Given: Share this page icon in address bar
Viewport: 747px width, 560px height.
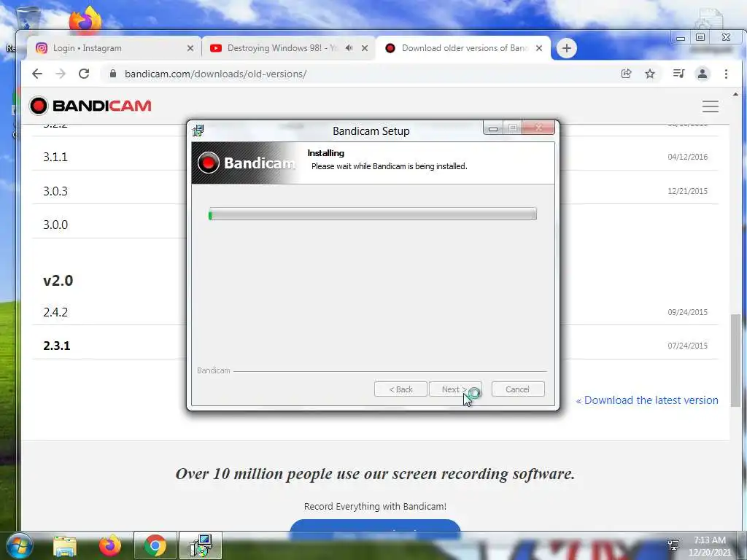Looking at the screenshot, I should (626, 74).
